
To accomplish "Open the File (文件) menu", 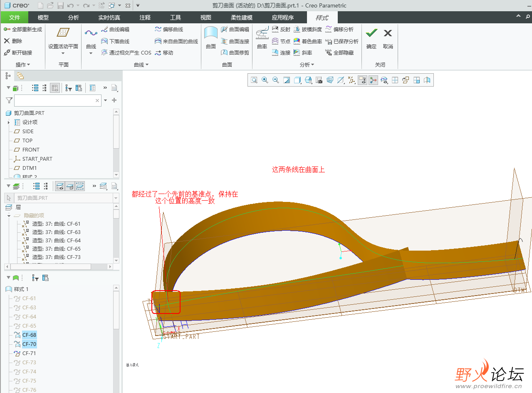I will [x=15, y=17].
